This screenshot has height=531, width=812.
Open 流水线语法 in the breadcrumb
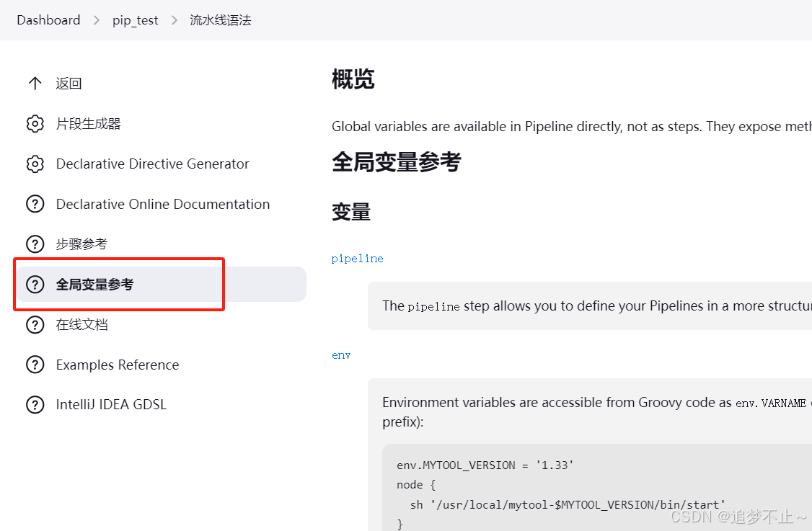pos(221,20)
